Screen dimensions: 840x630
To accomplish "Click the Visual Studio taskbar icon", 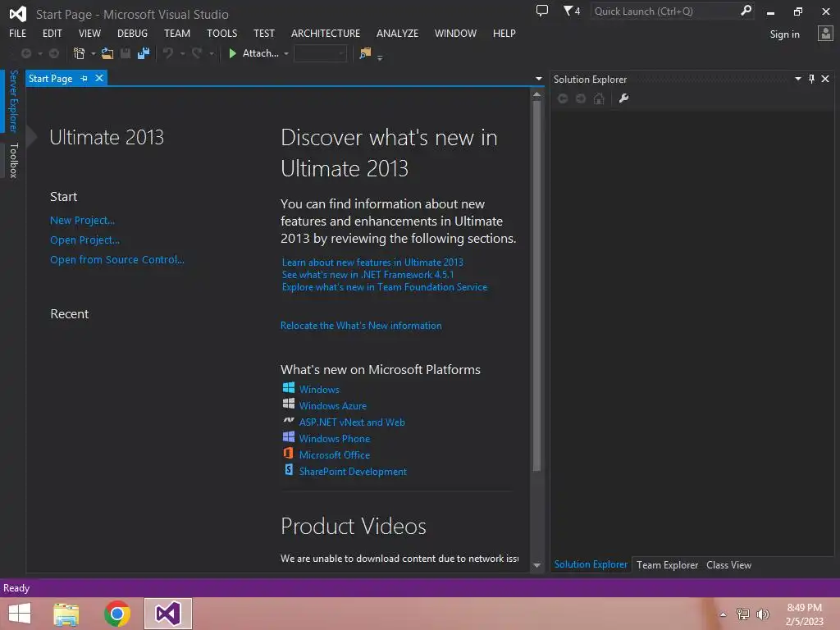I will [167, 614].
